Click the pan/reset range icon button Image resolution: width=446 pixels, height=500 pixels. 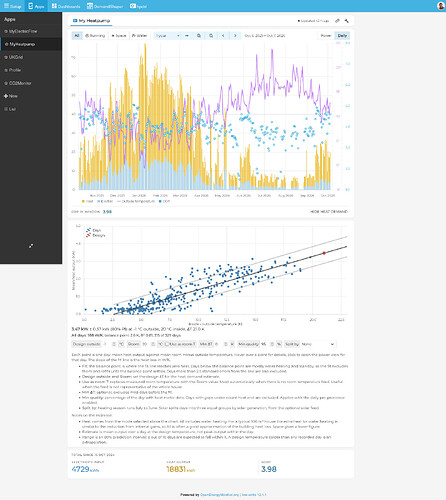point(187,36)
